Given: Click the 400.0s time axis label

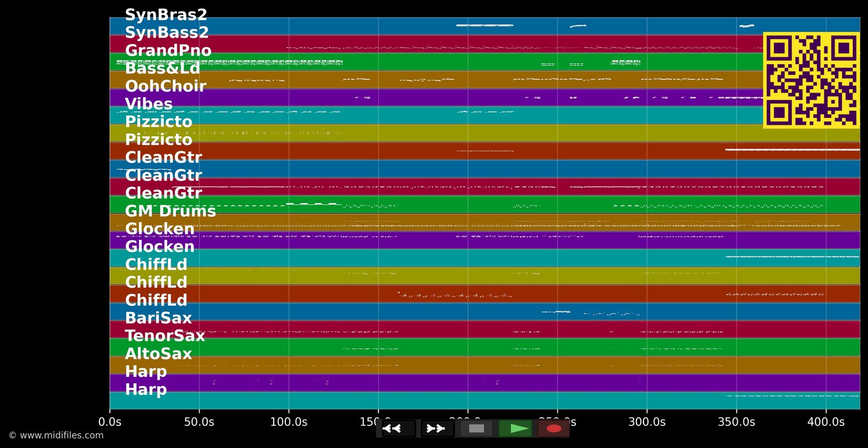Looking at the screenshot, I should tap(825, 422).
